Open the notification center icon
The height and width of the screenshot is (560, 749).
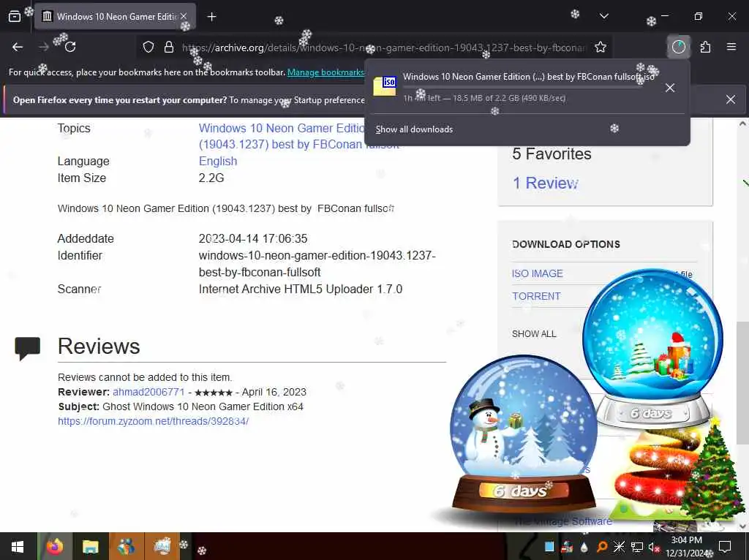[x=725, y=547]
